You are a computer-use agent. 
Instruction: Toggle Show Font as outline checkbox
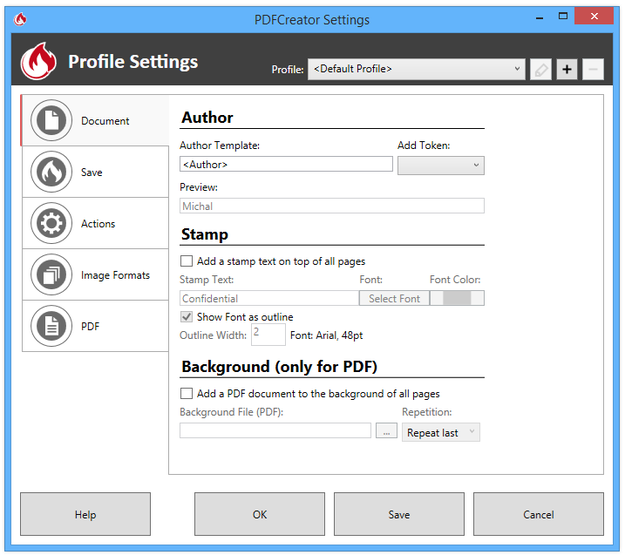pyautogui.click(x=186, y=317)
